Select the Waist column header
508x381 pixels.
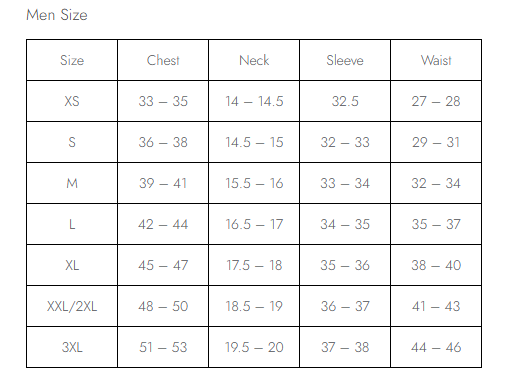[436, 60]
